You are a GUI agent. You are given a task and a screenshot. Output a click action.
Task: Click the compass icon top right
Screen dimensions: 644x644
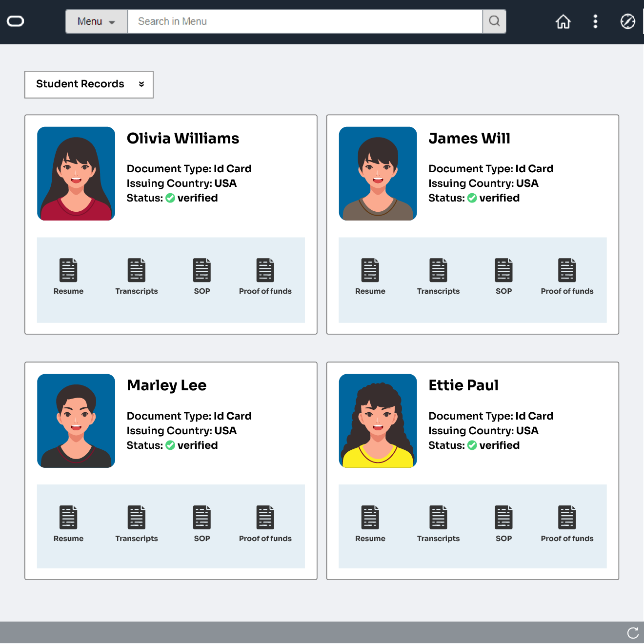tap(627, 21)
